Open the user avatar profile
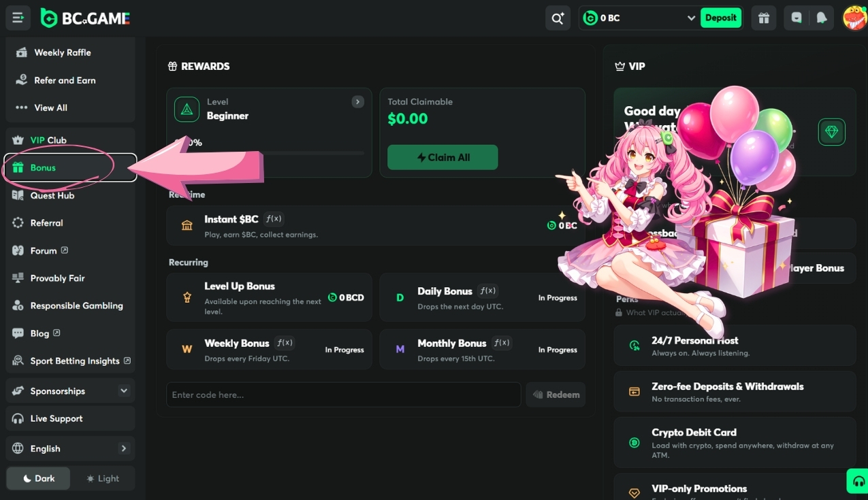 (855, 18)
